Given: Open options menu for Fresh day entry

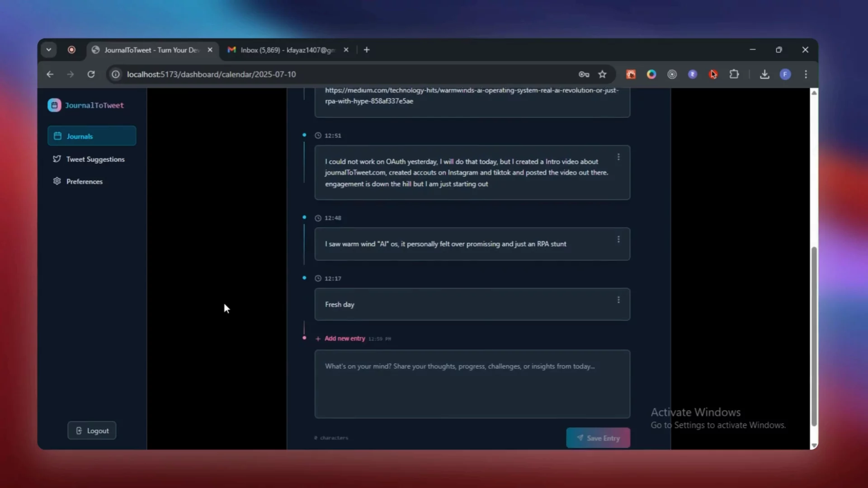Looking at the screenshot, I should 618,300.
